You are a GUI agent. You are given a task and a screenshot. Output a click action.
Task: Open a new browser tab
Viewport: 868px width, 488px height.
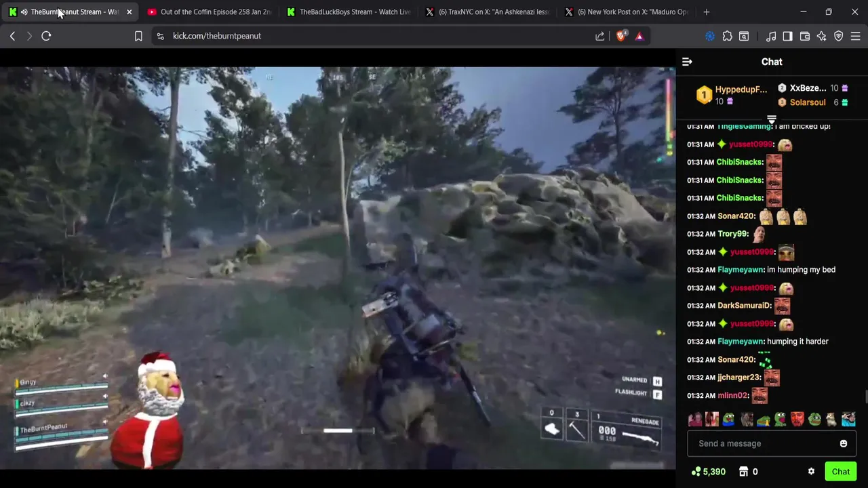click(x=707, y=12)
